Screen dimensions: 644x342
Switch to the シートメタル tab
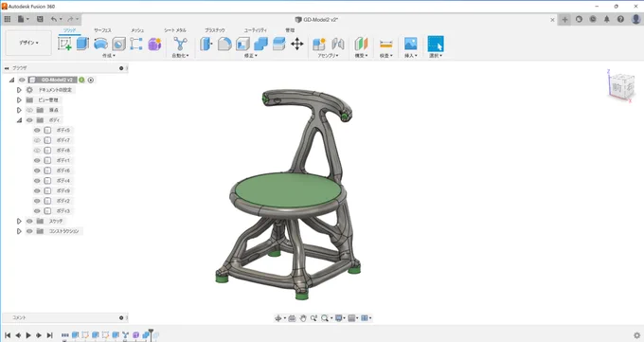175,30
